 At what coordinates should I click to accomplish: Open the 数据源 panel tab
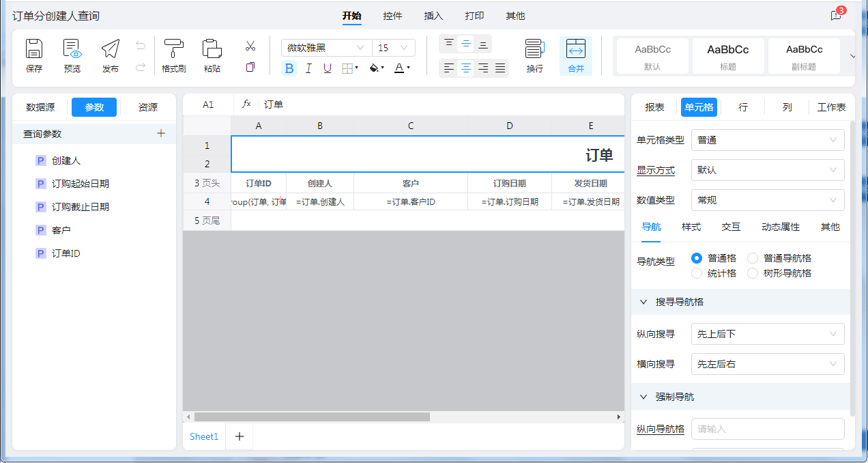(x=40, y=107)
